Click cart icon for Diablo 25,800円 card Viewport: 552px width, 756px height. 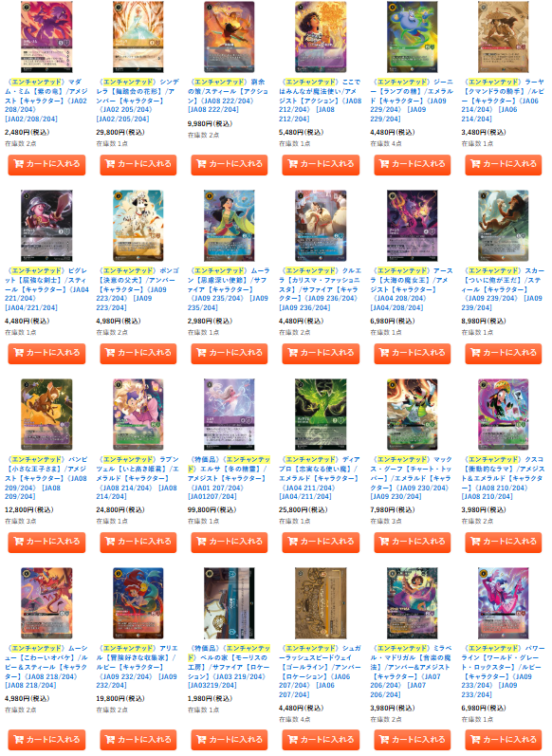pos(293,542)
